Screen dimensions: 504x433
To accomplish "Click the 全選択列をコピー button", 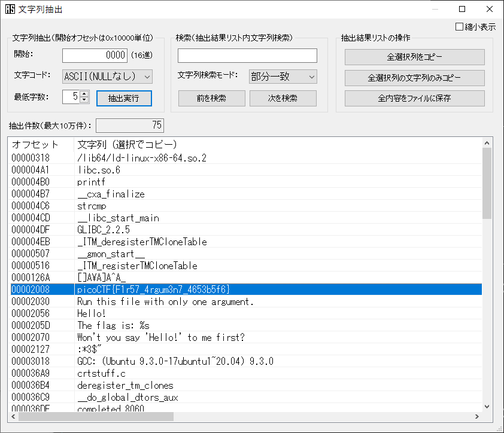I will tap(415, 57).
